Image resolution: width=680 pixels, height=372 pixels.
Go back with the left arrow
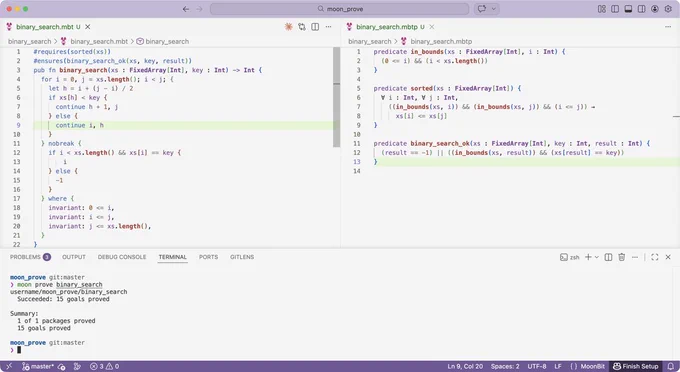click(186, 9)
